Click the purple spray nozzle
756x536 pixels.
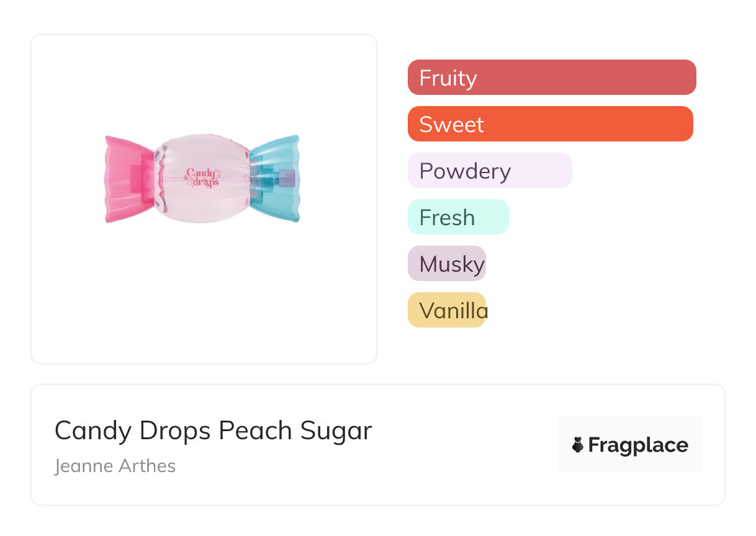[287, 178]
